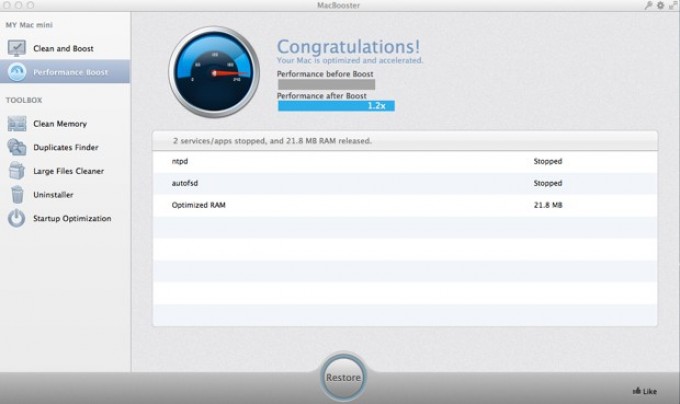Click the services stopped summary header
Viewport: 680px width, 404px height.
click(405, 141)
